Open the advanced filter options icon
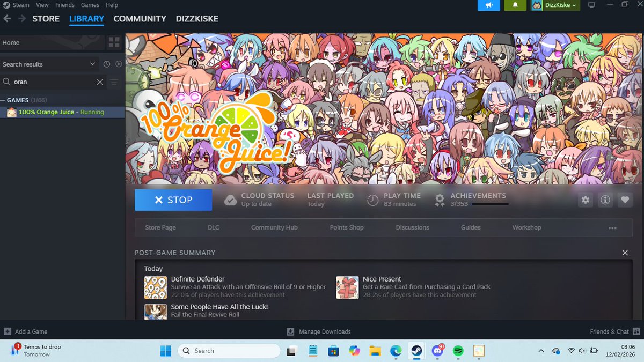The height and width of the screenshot is (362, 644). point(114,82)
